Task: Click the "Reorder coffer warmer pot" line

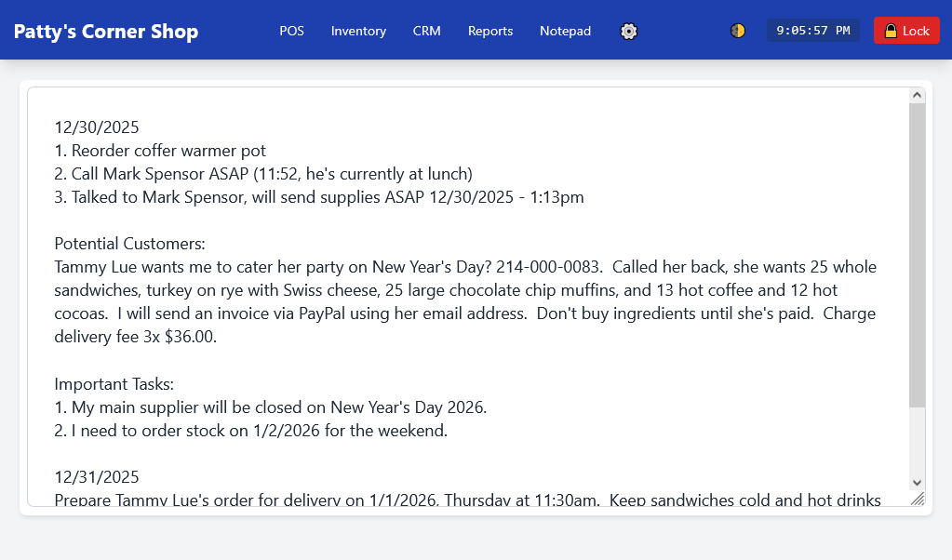Action: point(160,151)
